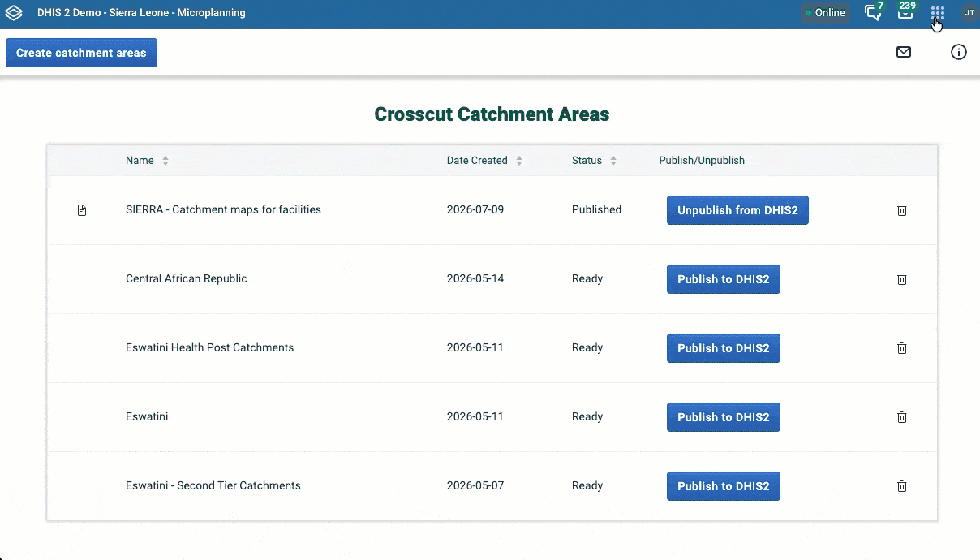980x560 pixels.
Task: Click the info circle icon
Action: click(959, 52)
